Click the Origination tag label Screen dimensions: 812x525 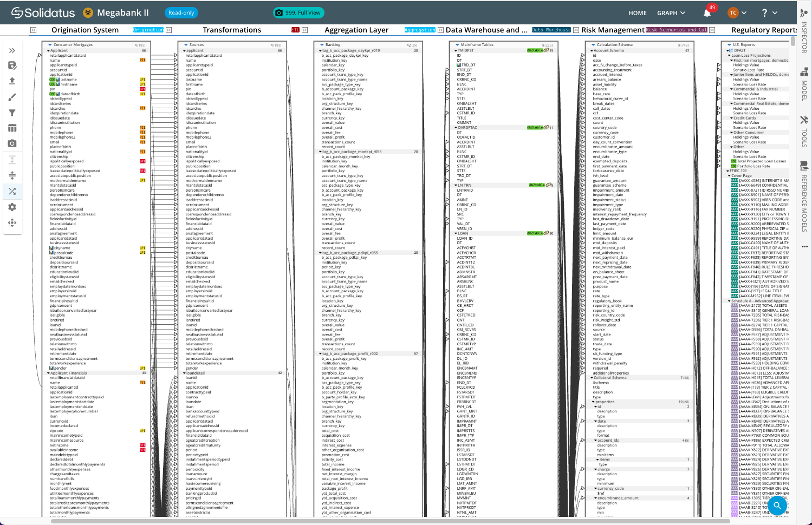(x=148, y=30)
